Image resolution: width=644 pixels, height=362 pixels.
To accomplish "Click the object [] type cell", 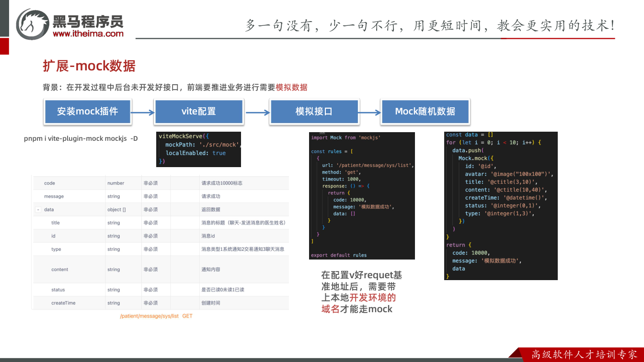I will (x=116, y=210).
